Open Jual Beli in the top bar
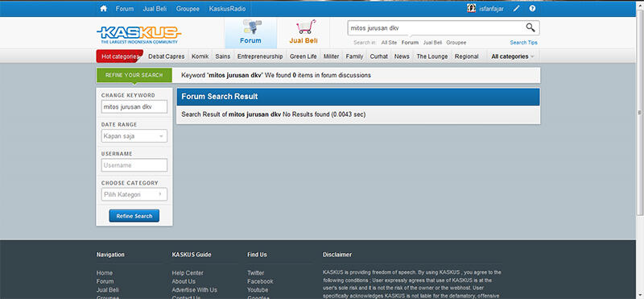 click(155, 8)
